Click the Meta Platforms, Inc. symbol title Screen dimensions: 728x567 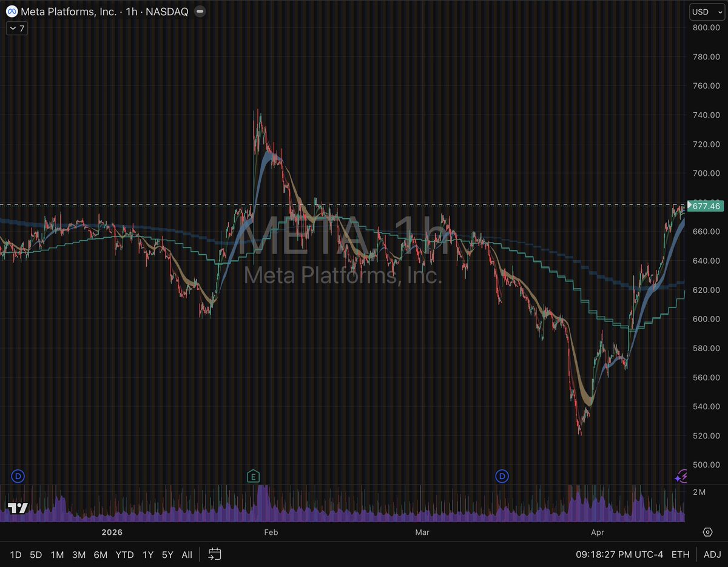[69, 11]
